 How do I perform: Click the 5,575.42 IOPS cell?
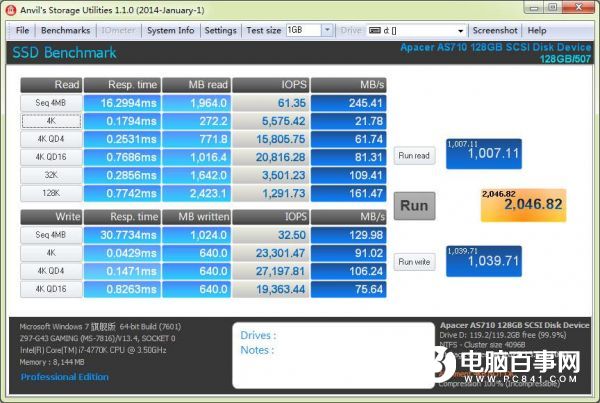coord(271,121)
